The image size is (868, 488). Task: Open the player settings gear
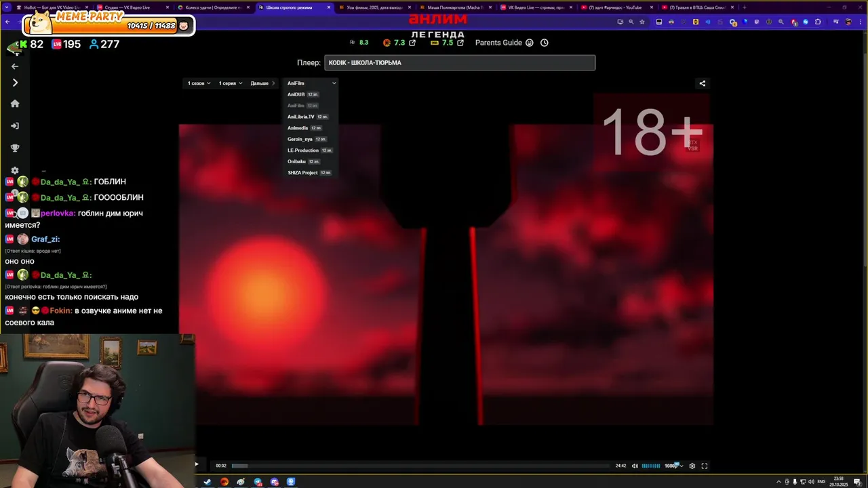[x=692, y=466]
